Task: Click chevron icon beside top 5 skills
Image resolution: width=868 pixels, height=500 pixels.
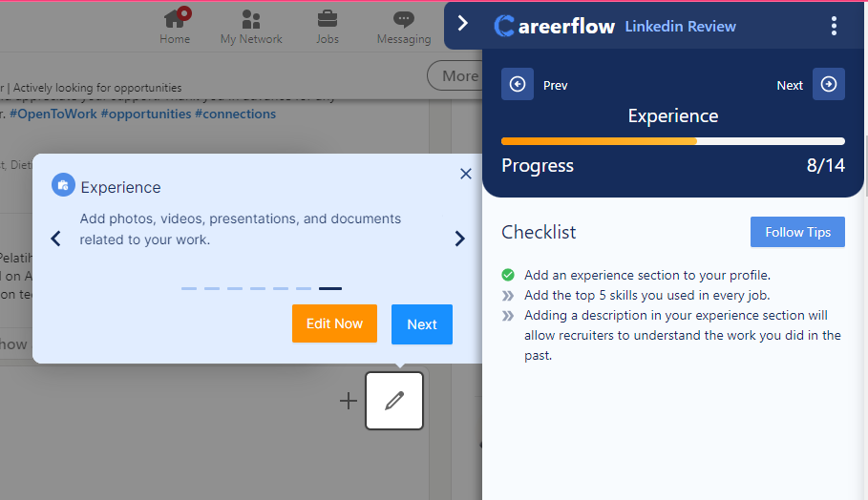Action: click(x=508, y=296)
